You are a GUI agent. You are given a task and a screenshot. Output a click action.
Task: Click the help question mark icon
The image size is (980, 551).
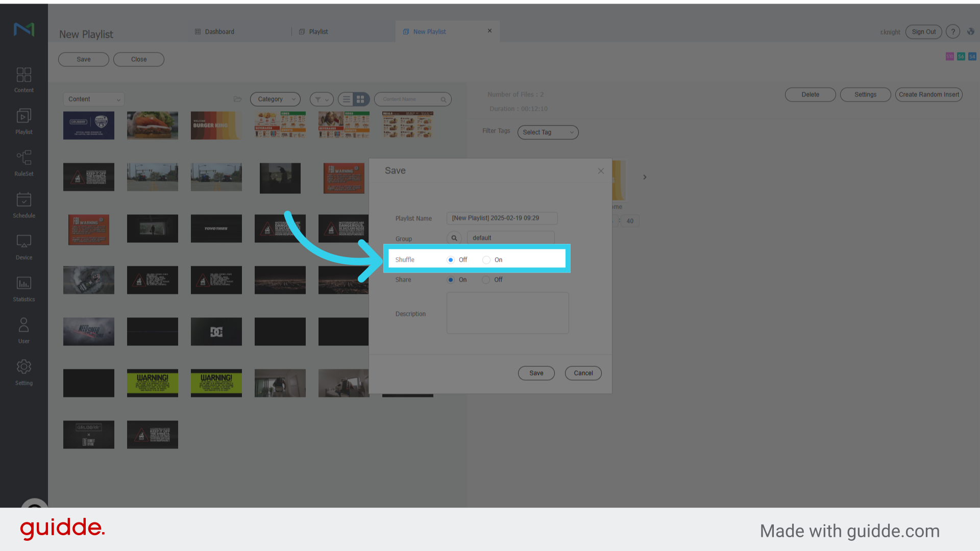pos(952,32)
